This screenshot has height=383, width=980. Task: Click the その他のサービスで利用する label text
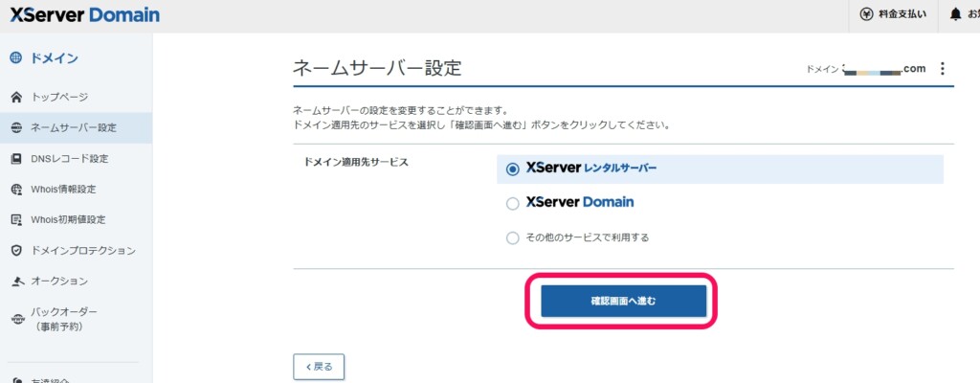pos(588,237)
